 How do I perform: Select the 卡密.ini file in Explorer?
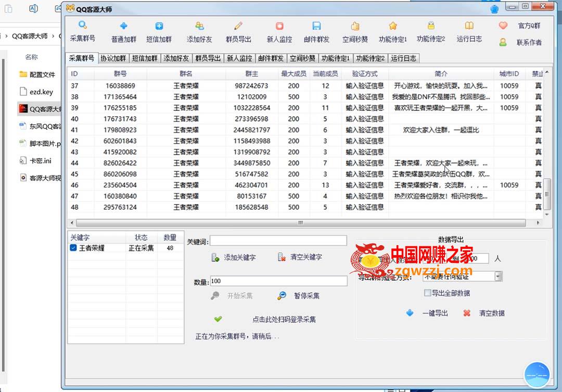[x=35, y=161]
